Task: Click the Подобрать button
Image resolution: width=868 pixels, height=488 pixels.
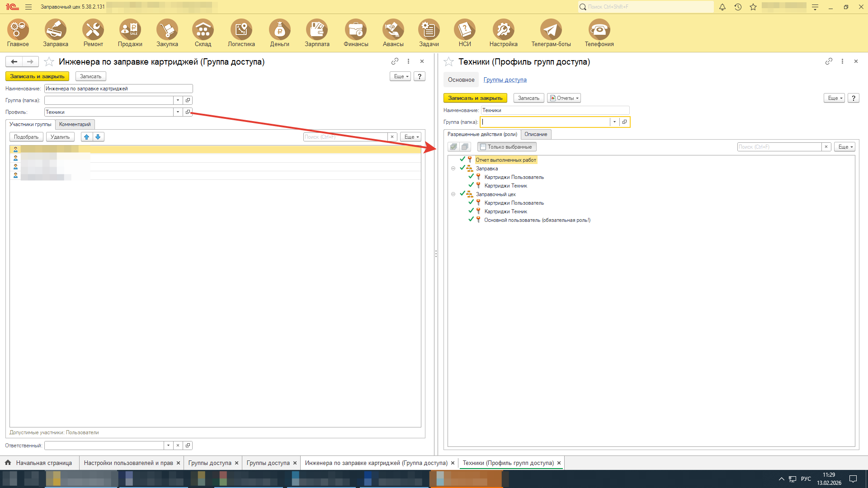Action: pyautogui.click(x=26, y=137)
